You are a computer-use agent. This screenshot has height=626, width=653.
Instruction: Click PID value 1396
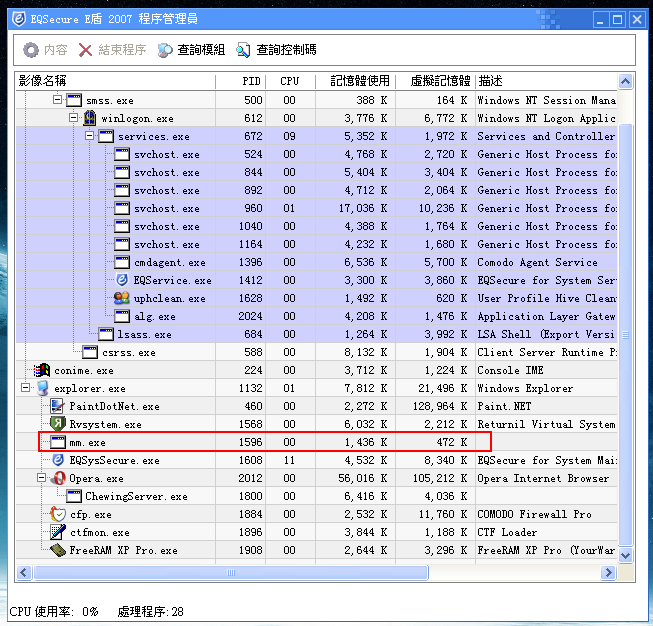point(250,262)
